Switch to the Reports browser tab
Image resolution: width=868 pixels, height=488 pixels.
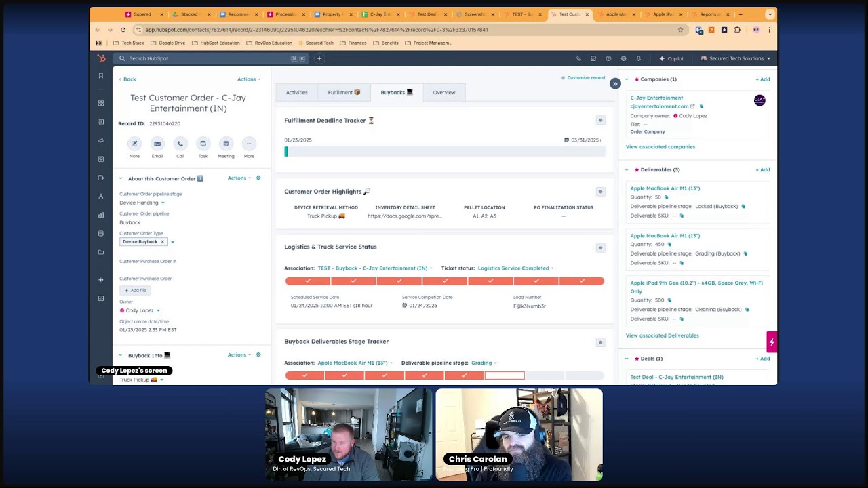711,14
